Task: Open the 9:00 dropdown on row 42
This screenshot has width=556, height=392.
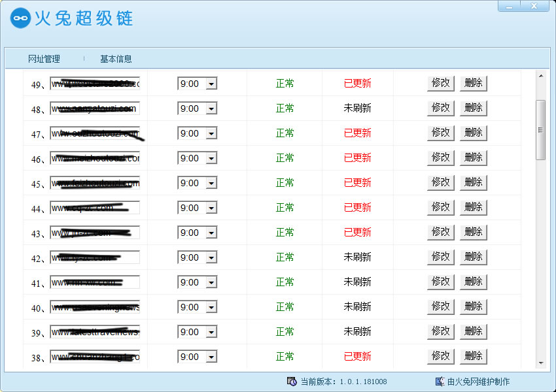Action: coord(211,257)
